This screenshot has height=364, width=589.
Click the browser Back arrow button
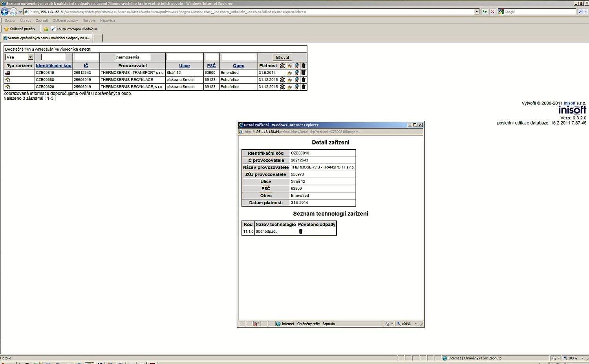point(5,12)
